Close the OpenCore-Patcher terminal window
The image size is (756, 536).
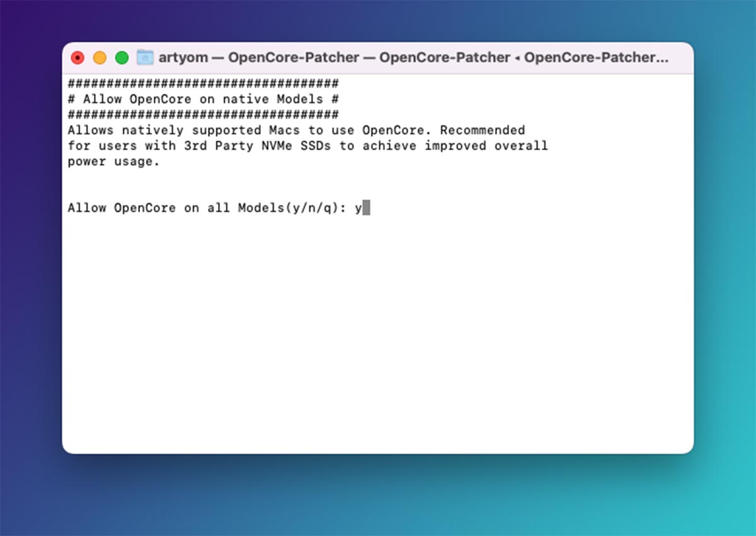pos(77,58)
